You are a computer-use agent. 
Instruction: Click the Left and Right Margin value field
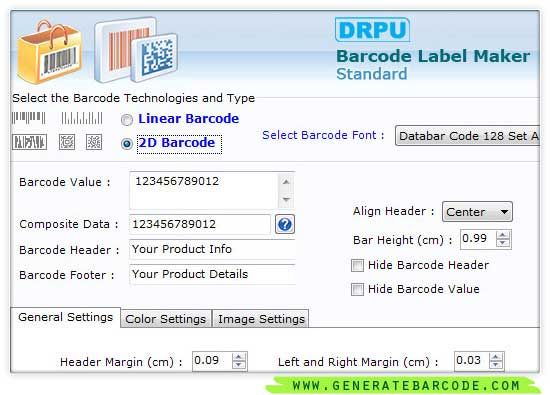[x=472, y=361]
